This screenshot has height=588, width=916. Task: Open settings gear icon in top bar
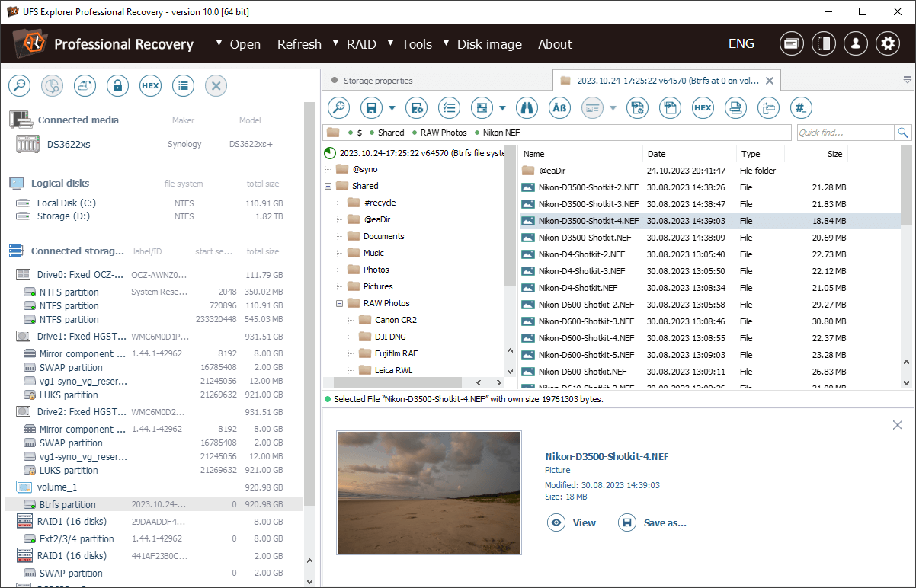coord(888,43)
